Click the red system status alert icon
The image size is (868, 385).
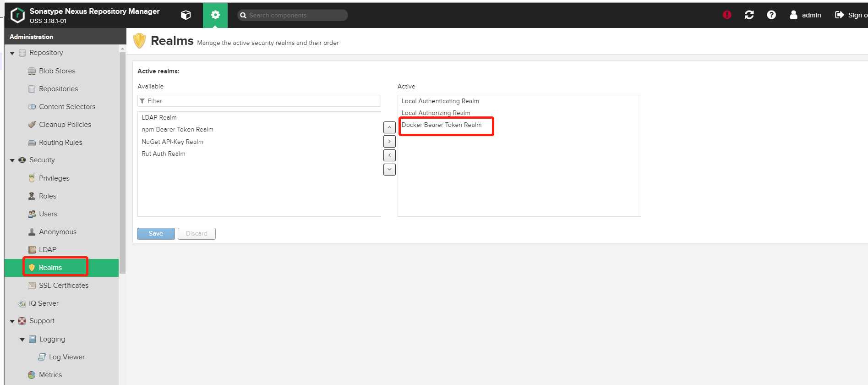[727, 15]
